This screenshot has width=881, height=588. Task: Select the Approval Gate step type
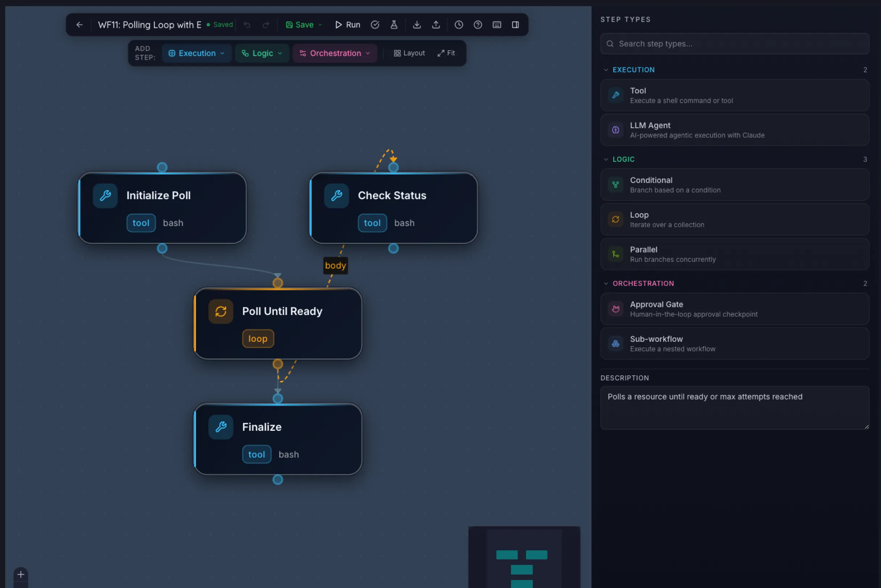click(x=734, y=309)
